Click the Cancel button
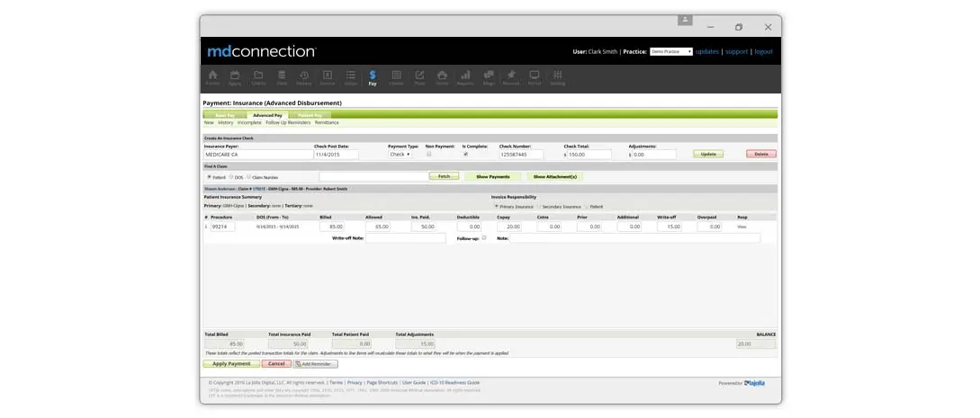Screen dimensions: 980x418 click(x=276, y=364)
